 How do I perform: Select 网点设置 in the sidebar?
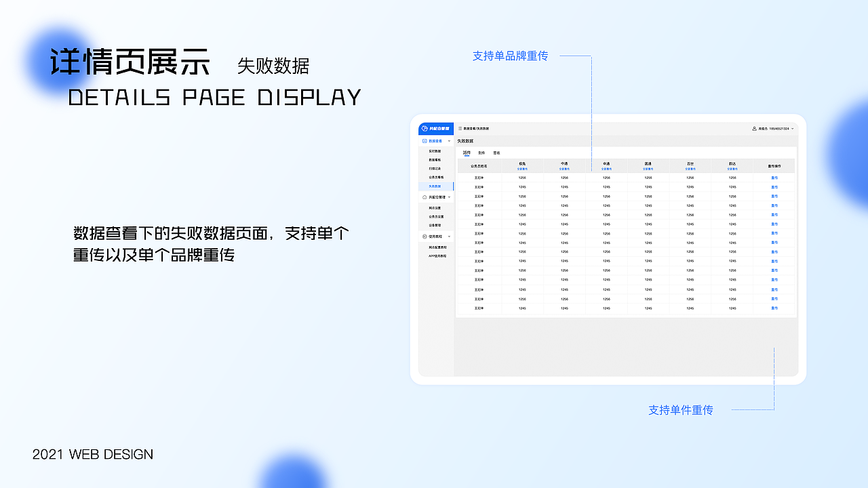coord(435,209)
